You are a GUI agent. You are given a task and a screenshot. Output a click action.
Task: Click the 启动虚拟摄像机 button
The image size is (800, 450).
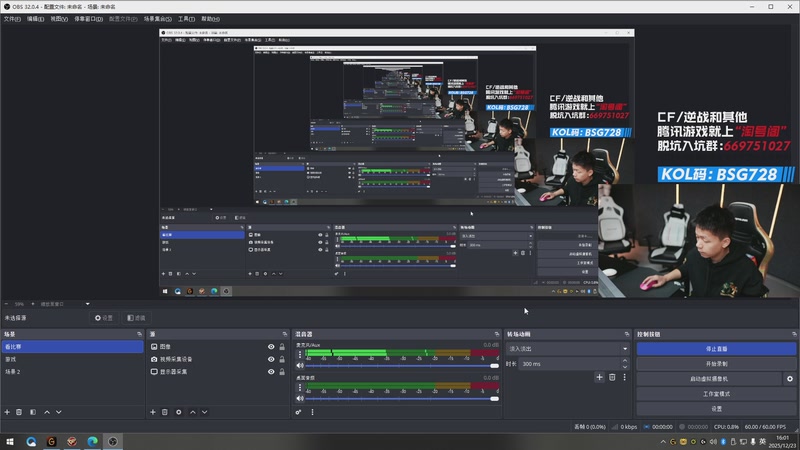(709, 379)
